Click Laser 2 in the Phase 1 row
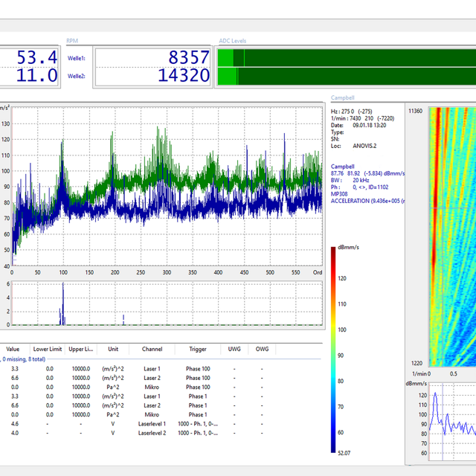 point(152,405)
